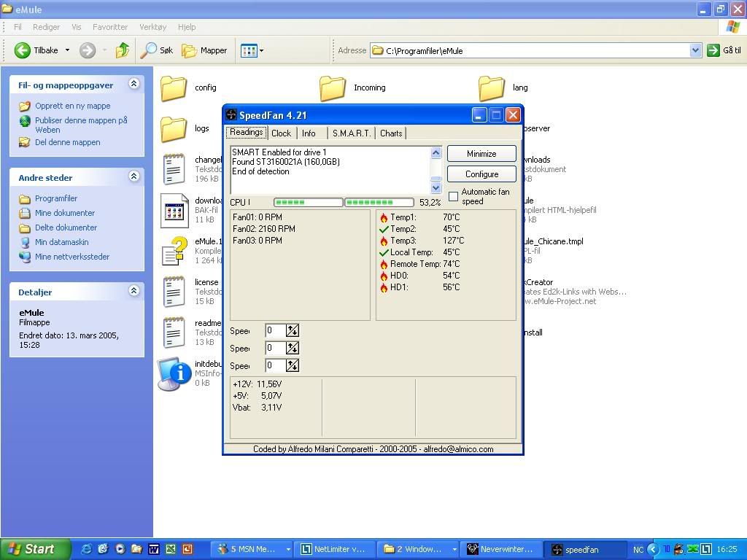Expand hidden system tray icons arrow
Viewport: 747px width, 560px height.
click(653, 550)
